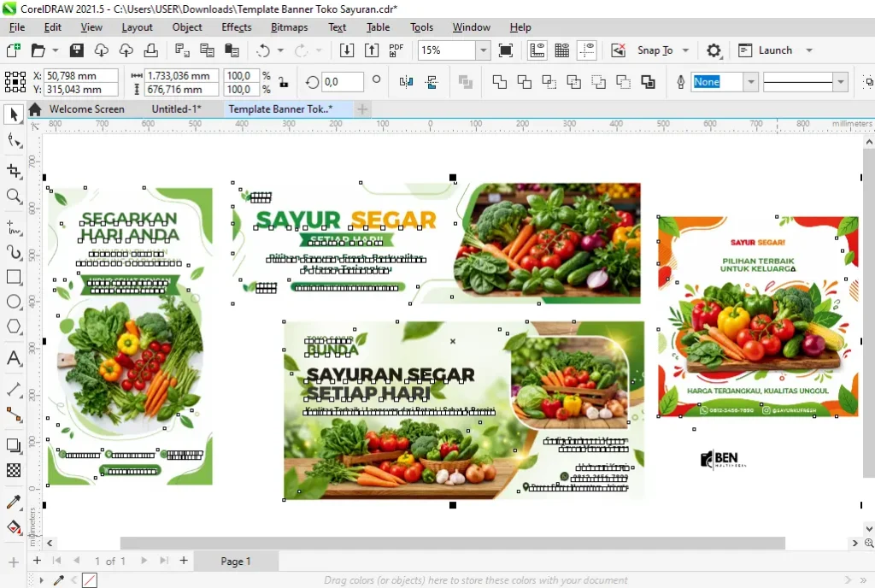
Task: Click the No color swatch
Action: 89,580
